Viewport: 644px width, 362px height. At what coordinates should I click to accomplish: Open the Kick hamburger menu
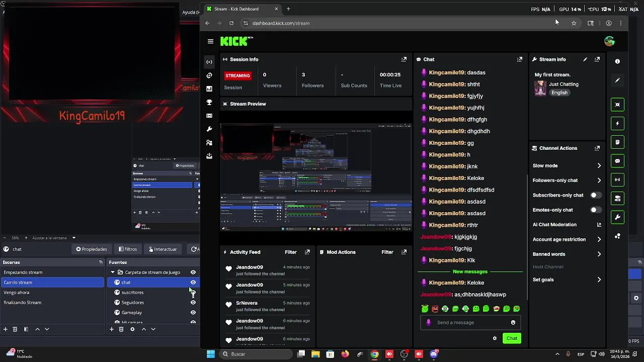click(x=210, y=41)
